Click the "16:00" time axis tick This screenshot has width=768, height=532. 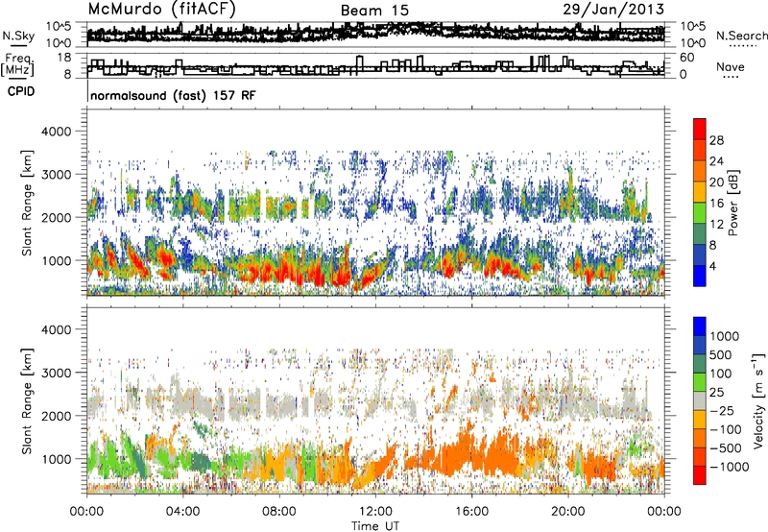pyautogui.click(x=471, y=512)
